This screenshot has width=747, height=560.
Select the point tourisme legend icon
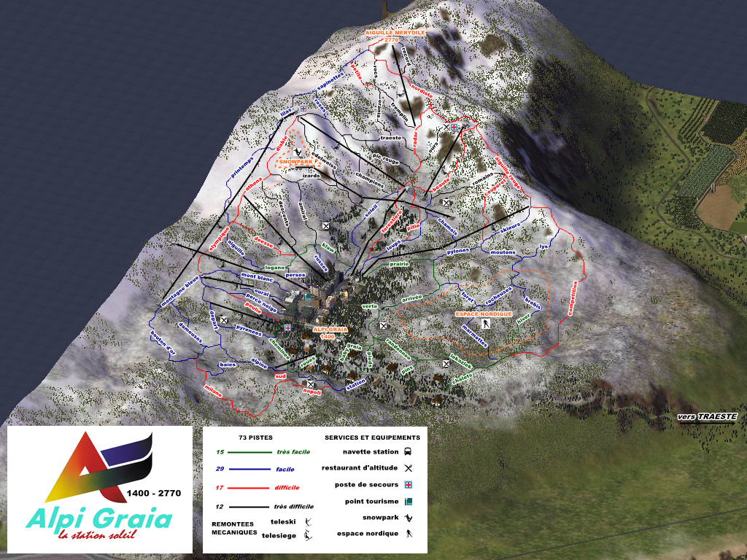[x=409, y=502]
